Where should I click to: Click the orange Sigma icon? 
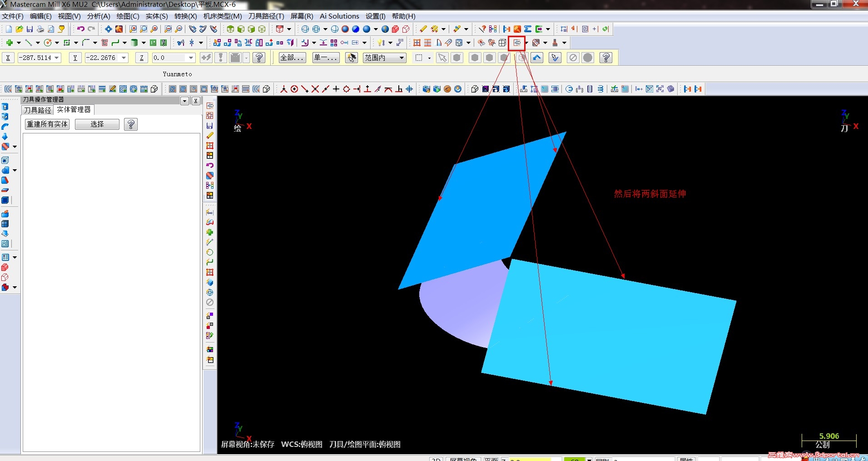click(528, 29)
